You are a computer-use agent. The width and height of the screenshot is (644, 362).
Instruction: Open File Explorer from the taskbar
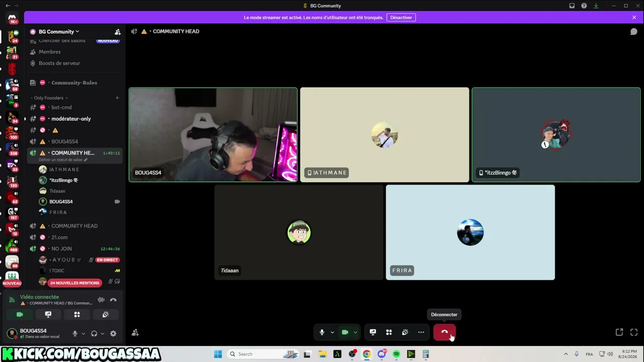click(322, 354)
